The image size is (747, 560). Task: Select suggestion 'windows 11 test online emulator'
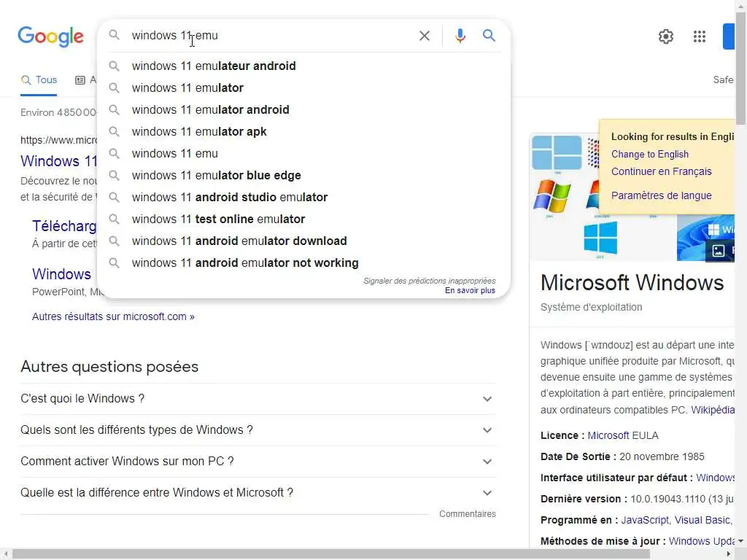(x=303, y=219)
